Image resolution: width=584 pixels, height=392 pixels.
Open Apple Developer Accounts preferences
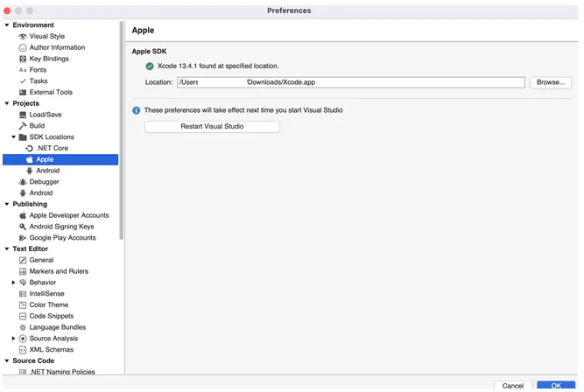pos(69,215)
